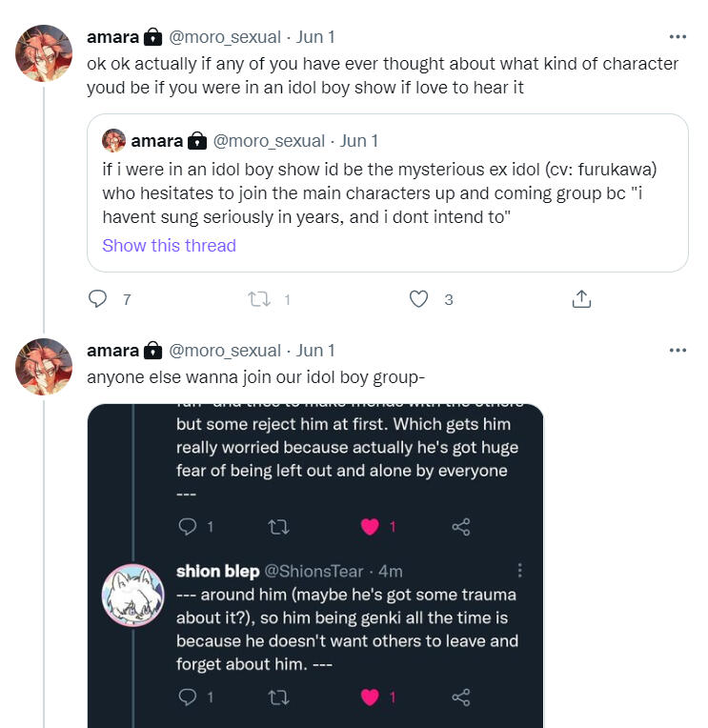
Task: Open the @moro_sexual handle in first tweet
Action: pyautogui.click(x=225, y=37)
